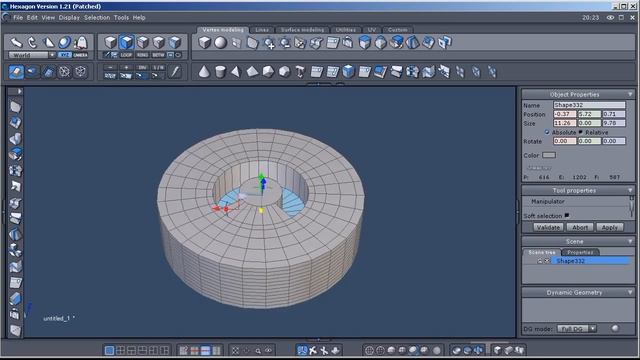640x360 pixels.
Task: Open the Display menu
Action: coord(69,18)
